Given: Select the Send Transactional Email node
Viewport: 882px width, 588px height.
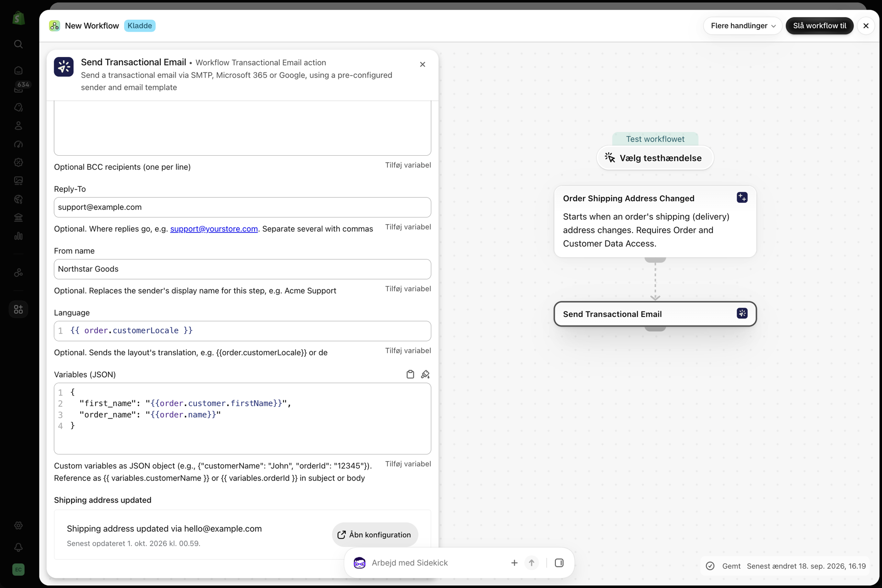Looking at the screenshot, I should coord(655,314).
